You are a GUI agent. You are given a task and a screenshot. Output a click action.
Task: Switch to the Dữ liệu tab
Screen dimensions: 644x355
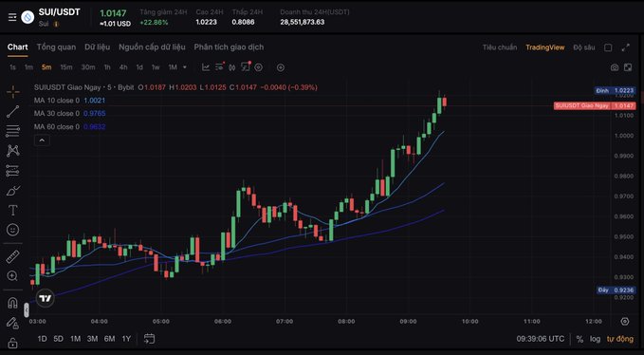(x=98, y=47)
